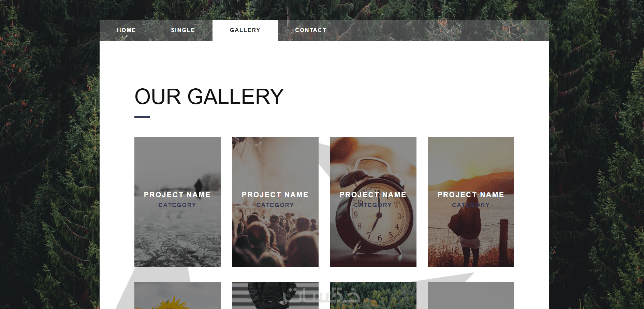Open the snowy path project thumbnail
The width and height of the screenshot is (644, 309).
(x=177, y=202)
